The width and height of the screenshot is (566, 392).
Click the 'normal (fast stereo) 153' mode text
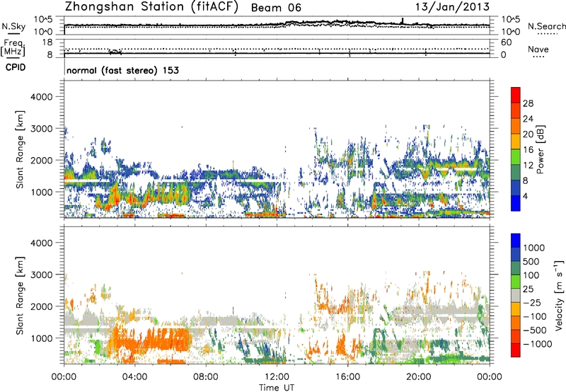pyautogui.click(x=122, y=70)
